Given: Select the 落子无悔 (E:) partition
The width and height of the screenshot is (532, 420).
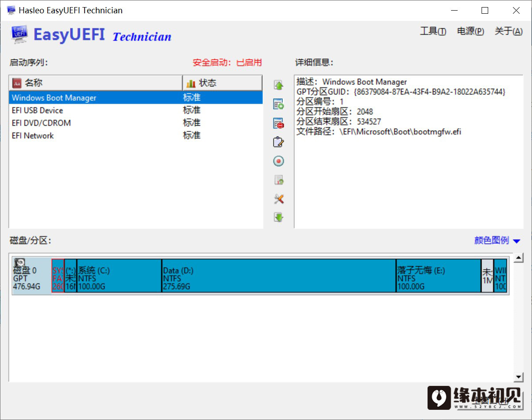Looking at the screenshot, I should tap(439, 276).
